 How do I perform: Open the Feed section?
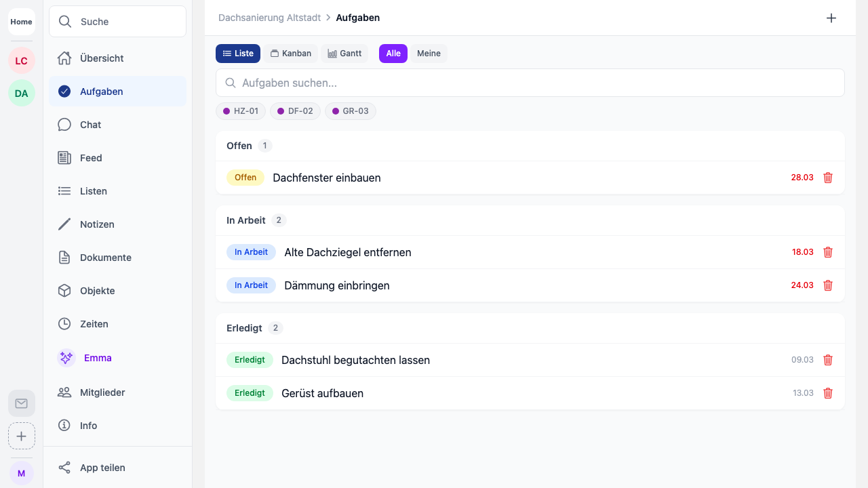[91, 158]
